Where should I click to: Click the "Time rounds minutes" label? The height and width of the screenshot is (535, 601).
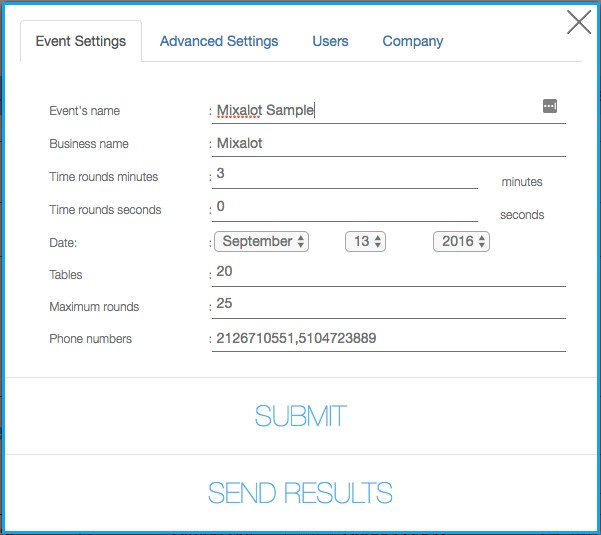tap(103, 177)
